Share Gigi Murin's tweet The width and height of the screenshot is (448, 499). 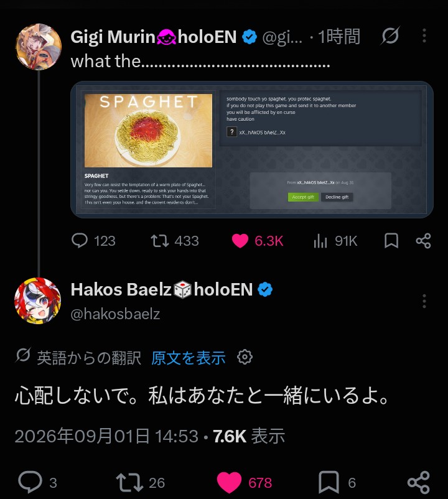point(424,241)
